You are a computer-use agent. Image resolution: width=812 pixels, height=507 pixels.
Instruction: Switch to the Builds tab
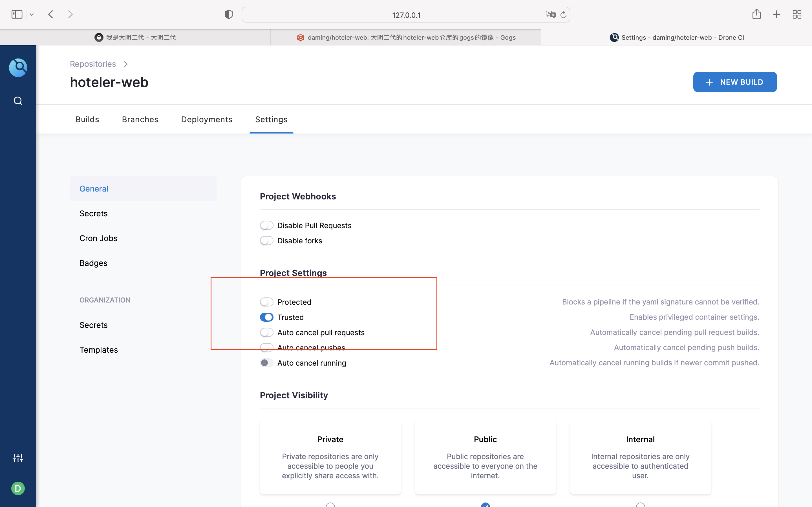(x=87, y=119)
